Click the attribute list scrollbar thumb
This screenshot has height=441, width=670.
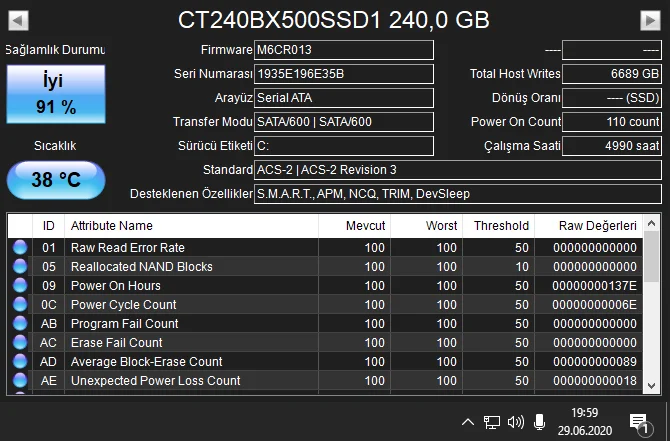coord(651,256)
